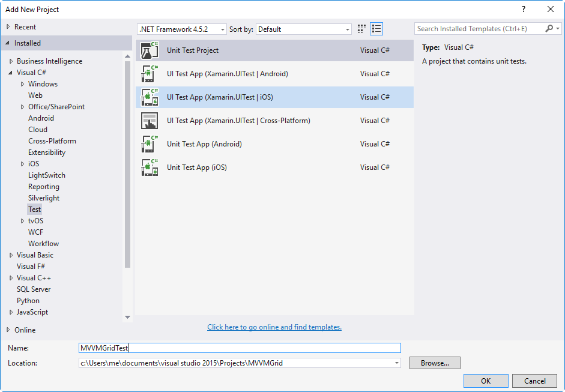
Task: Select the Workflow category
Action: [44, 244]
